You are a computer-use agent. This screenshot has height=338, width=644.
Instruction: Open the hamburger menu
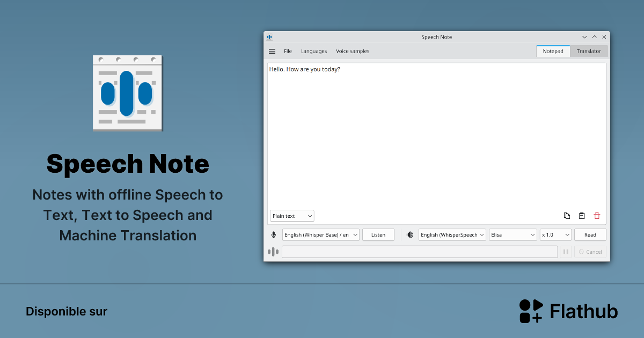[x=272, y=51]
